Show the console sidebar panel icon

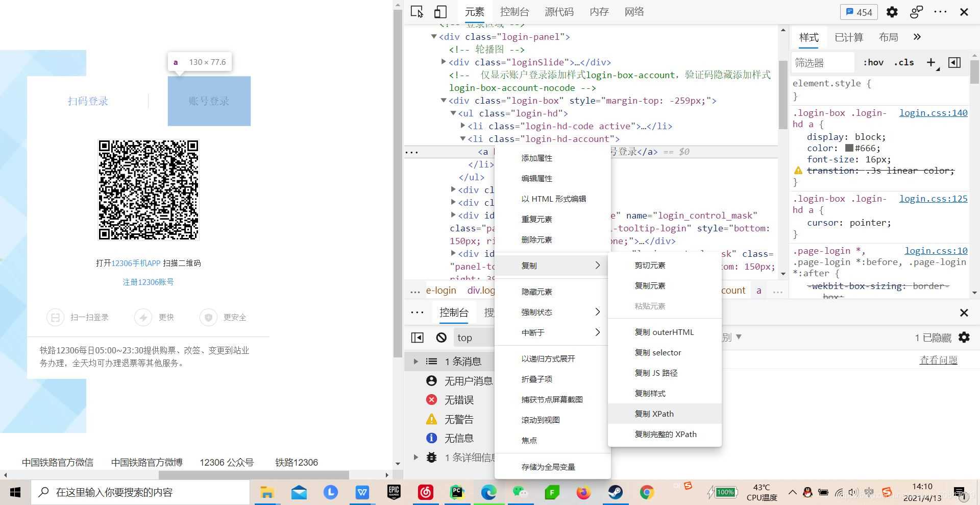pyautogui.click(x=417, y=337)
